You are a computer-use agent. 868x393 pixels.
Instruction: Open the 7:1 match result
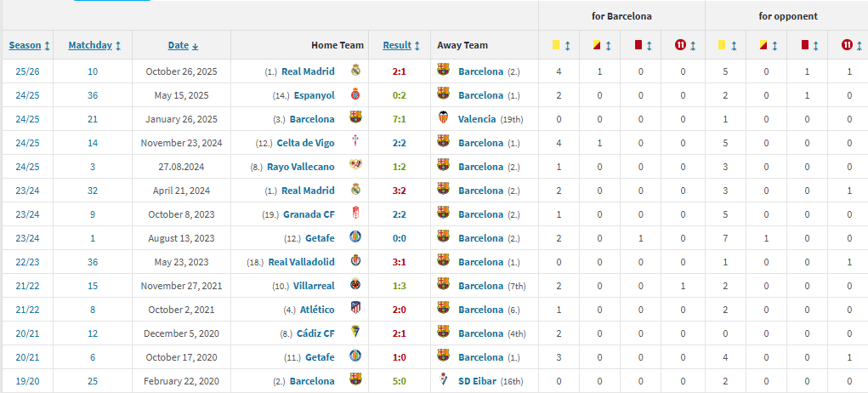tap(399, 119)
